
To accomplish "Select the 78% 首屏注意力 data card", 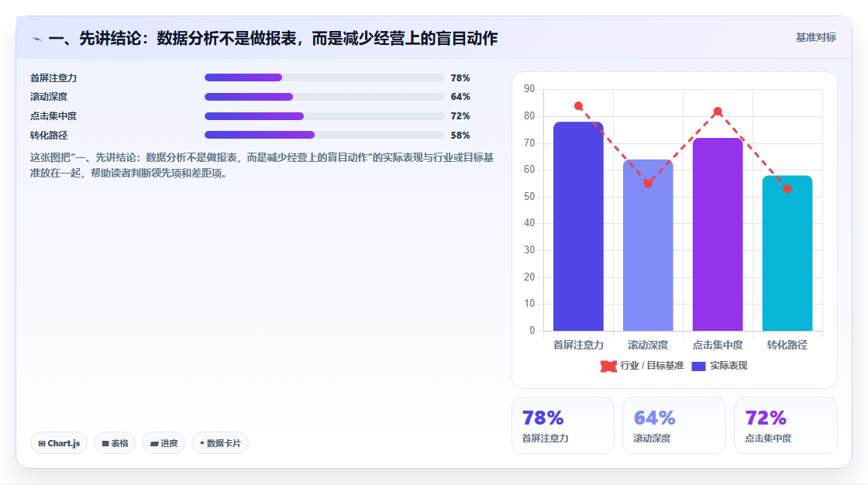I will [563, 425].
